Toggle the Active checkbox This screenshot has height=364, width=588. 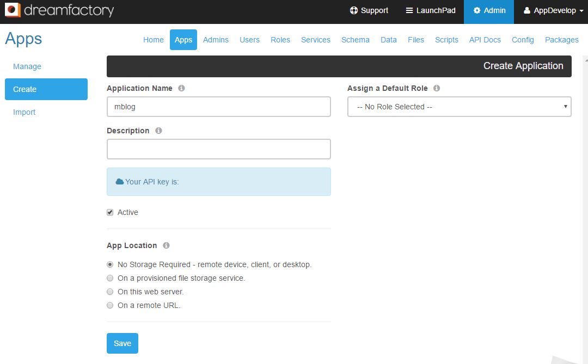[x=110, y=212]
